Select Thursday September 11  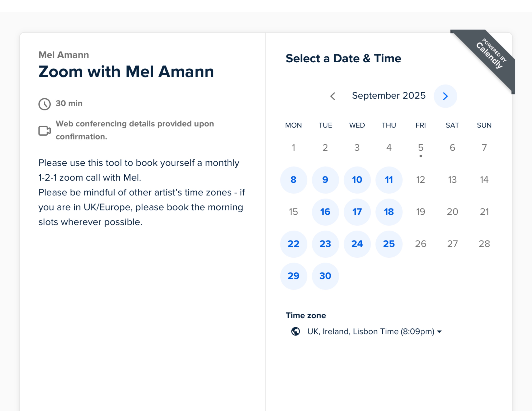(389, 180)
